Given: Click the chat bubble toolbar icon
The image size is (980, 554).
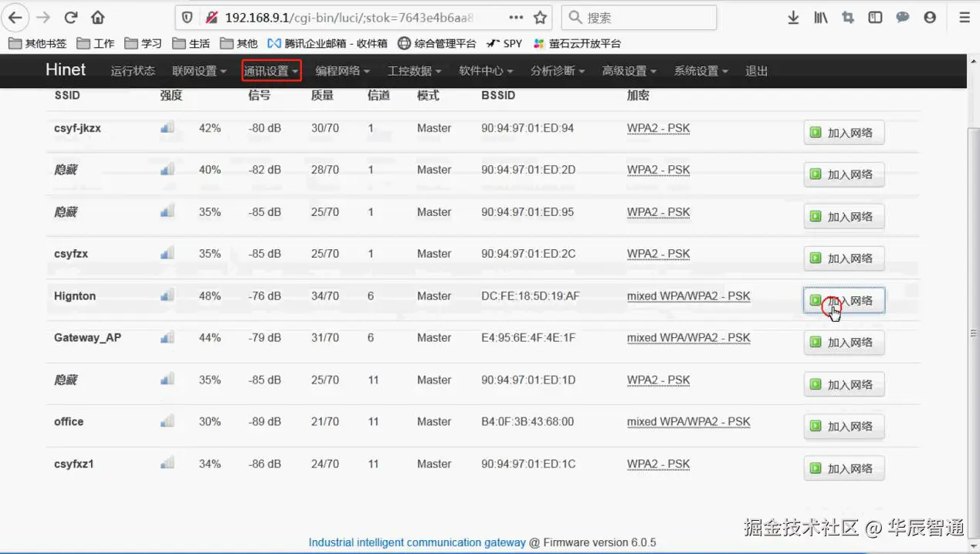Looking at the screenshot, I should pyautogui.click(x=902, y=17).
